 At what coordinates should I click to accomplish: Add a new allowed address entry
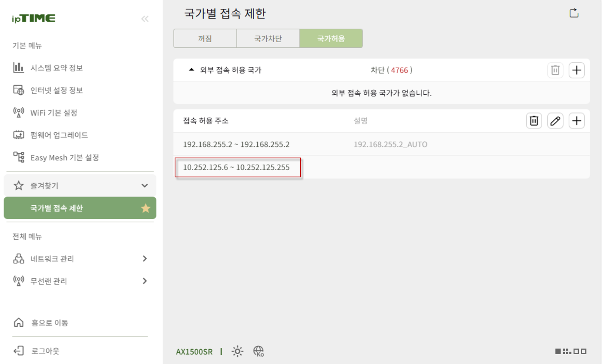[576, 121]
